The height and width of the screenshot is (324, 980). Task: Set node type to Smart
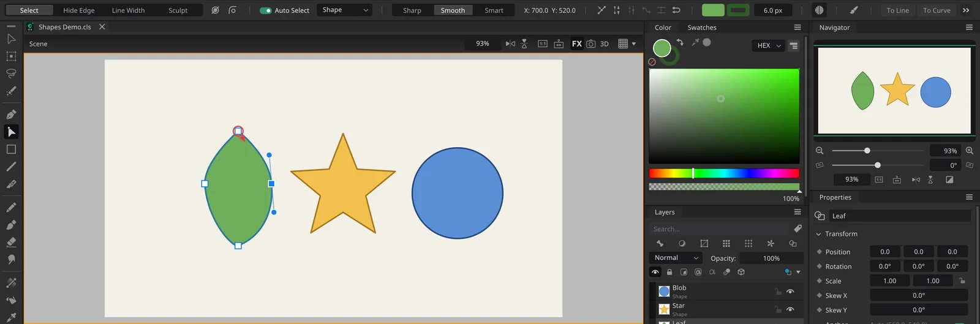(x=494, y=10)
